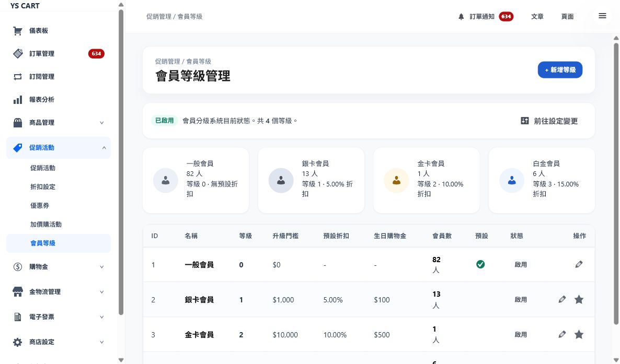Edit the 金卡會員 row with pencil icon
This screenshot has height=364, width=620.
pos(562,334)
